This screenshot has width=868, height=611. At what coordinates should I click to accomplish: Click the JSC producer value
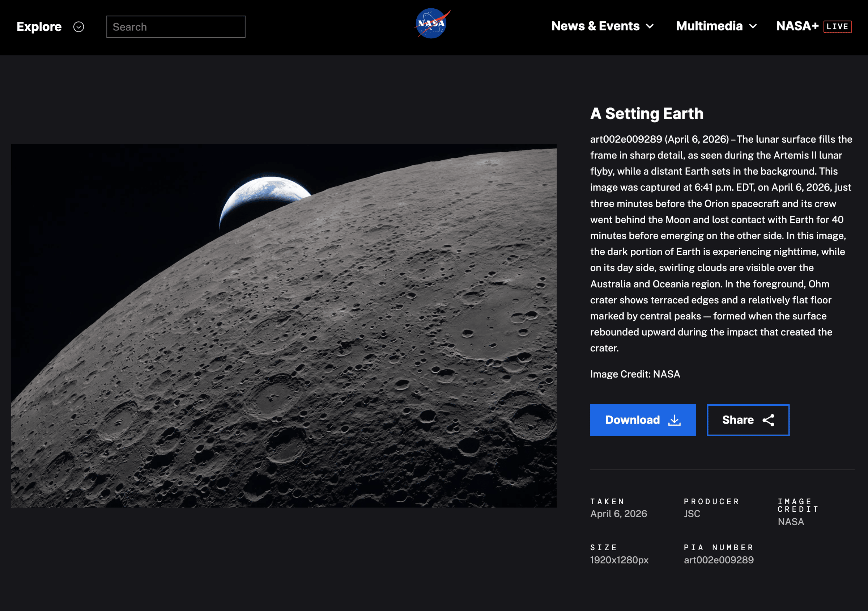(692, 514)
